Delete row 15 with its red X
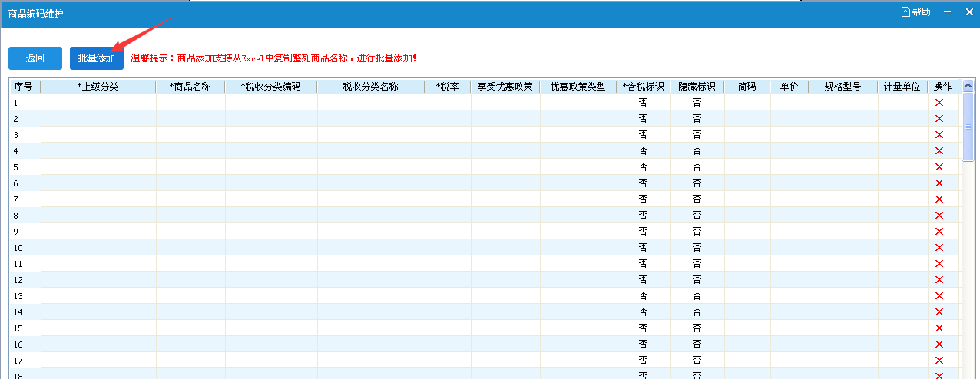 click(939, 328)
